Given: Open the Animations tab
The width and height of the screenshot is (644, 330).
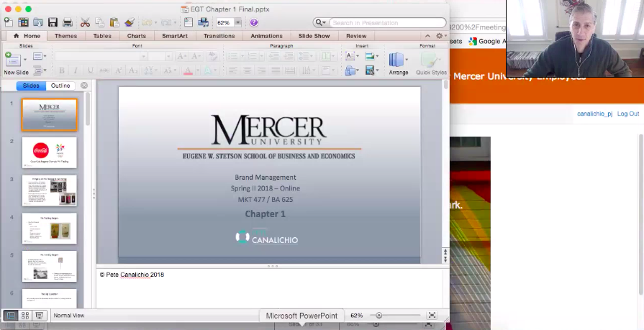Looking at the screenshot, I should pos(266,36).
